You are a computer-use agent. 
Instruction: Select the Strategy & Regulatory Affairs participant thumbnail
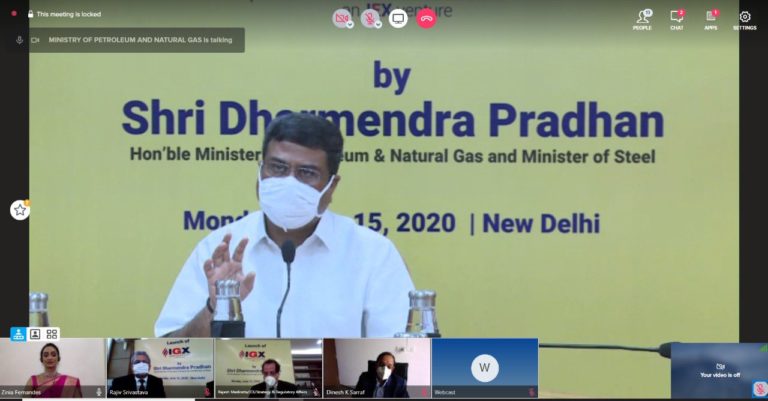click(x=268, y=368)
